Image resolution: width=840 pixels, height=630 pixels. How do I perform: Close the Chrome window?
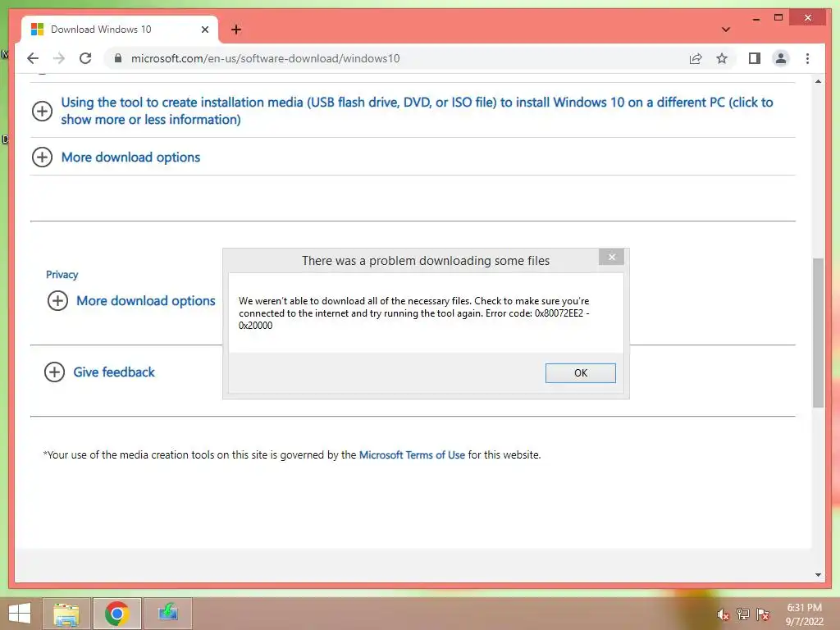[808, 18]
